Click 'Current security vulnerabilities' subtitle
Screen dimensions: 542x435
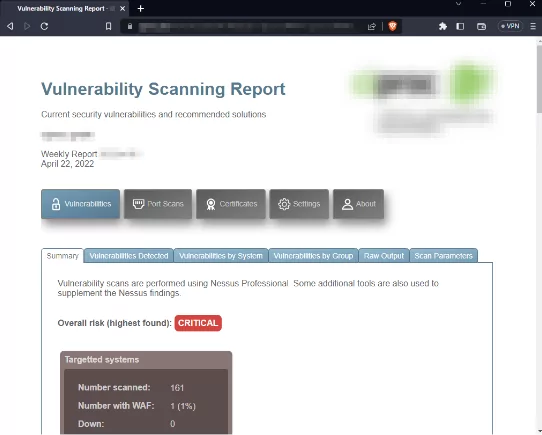153,114
